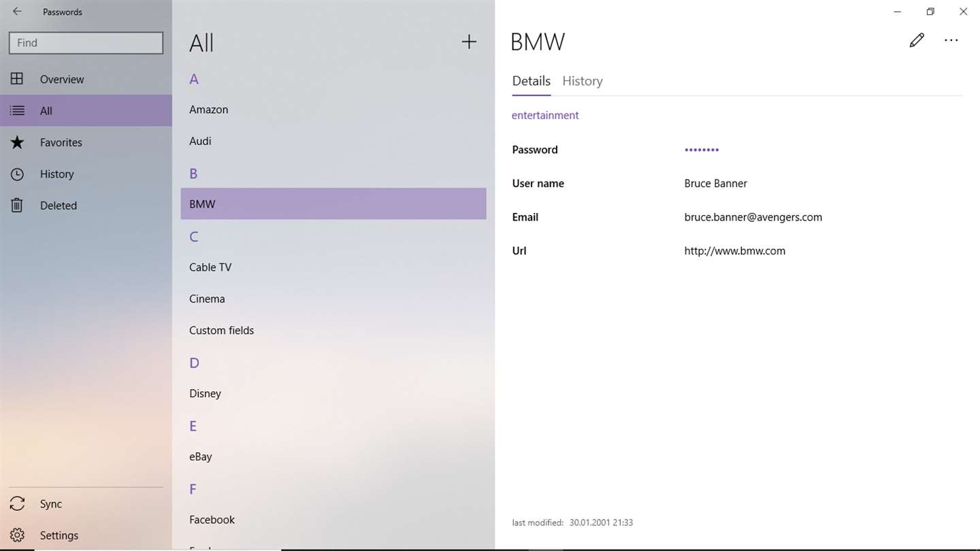
Task: Select the Amazon entry
Action: click(x=333, y=110)
